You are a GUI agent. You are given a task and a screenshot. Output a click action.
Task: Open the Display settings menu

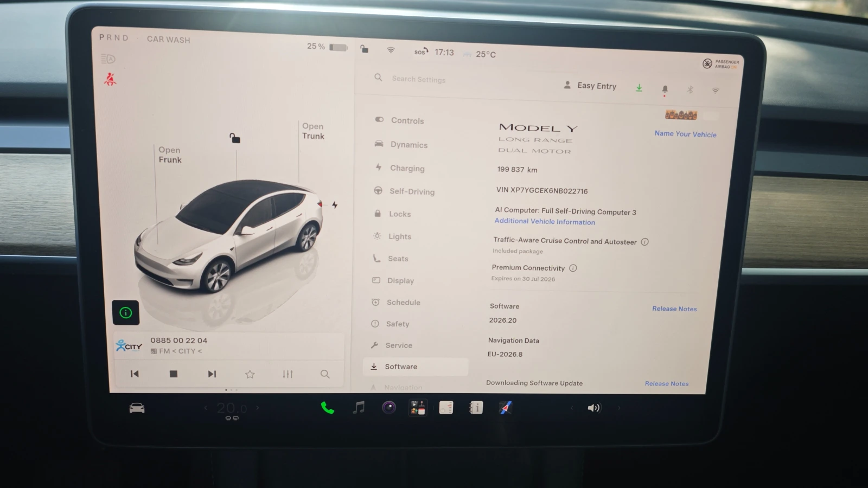point(393,280)
